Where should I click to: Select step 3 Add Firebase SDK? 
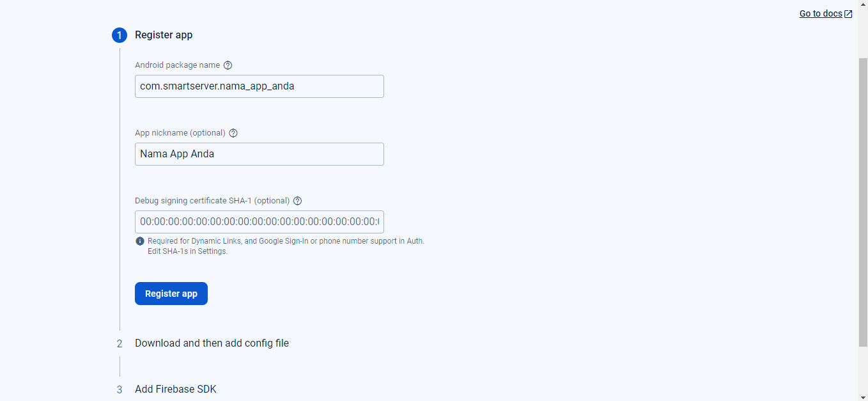175,389
